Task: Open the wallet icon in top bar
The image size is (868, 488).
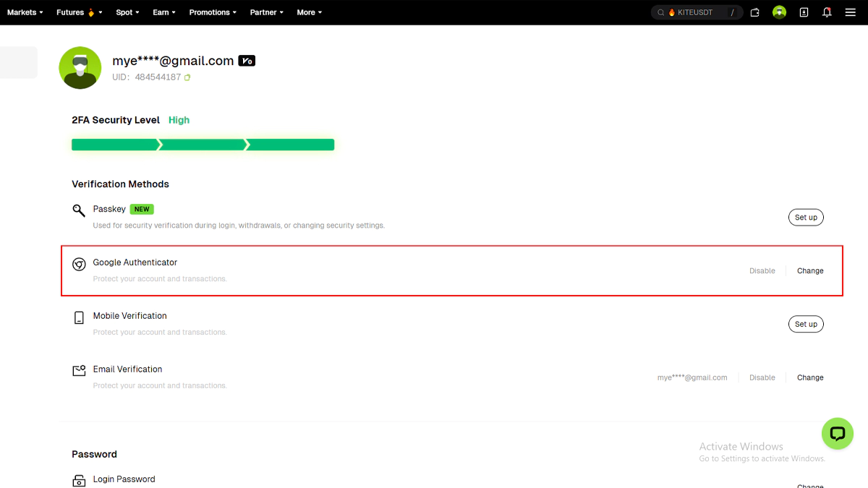Action: point(754,12)
